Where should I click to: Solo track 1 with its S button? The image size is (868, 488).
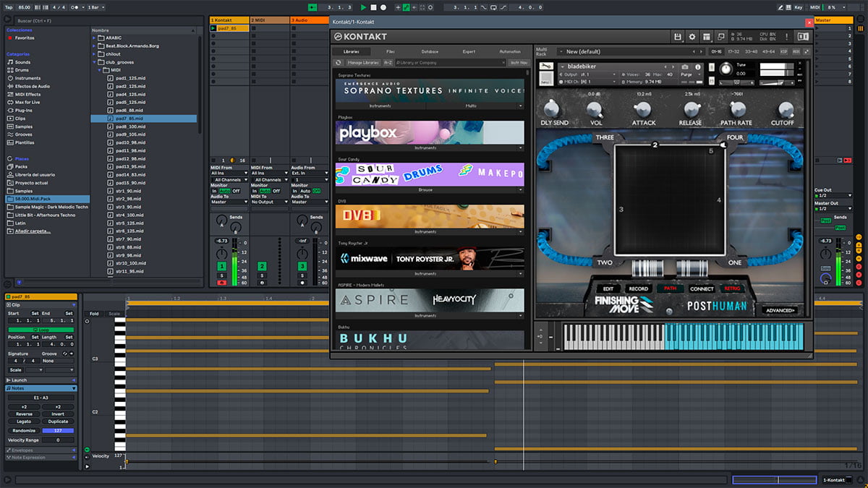tap(221, 275)
